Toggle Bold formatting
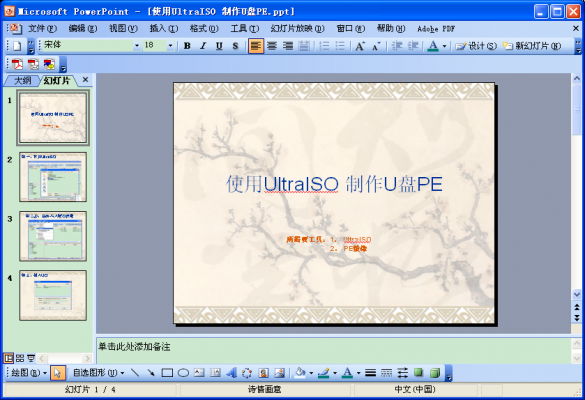The width and height of the screenshot is (585, 400). click(x=187, y=46)
